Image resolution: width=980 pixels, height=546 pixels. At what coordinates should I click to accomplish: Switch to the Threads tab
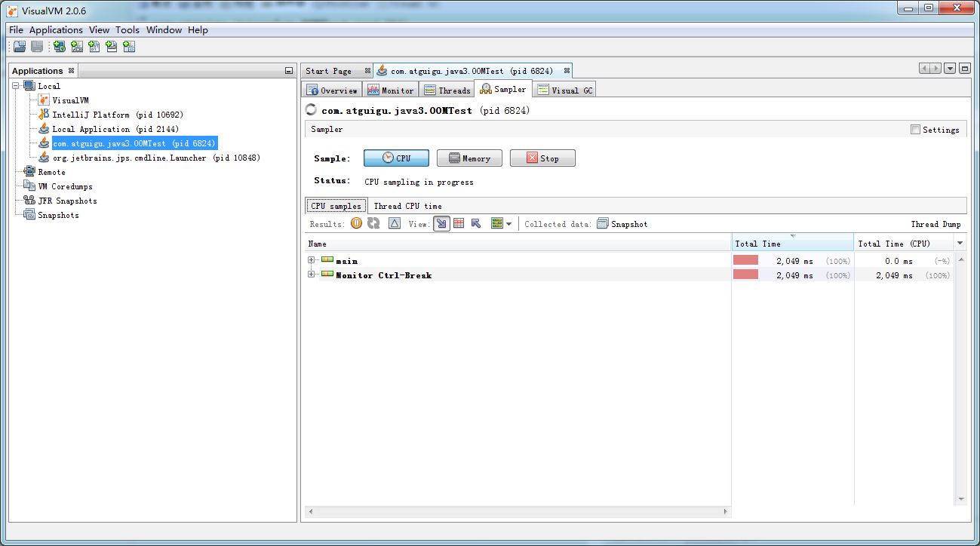(x=447, y=90)
